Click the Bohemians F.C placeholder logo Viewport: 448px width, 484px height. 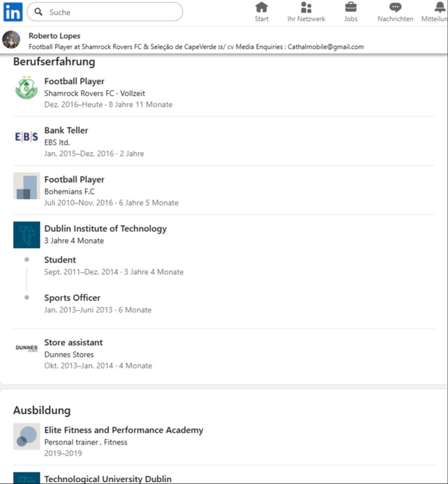point(26,186)
